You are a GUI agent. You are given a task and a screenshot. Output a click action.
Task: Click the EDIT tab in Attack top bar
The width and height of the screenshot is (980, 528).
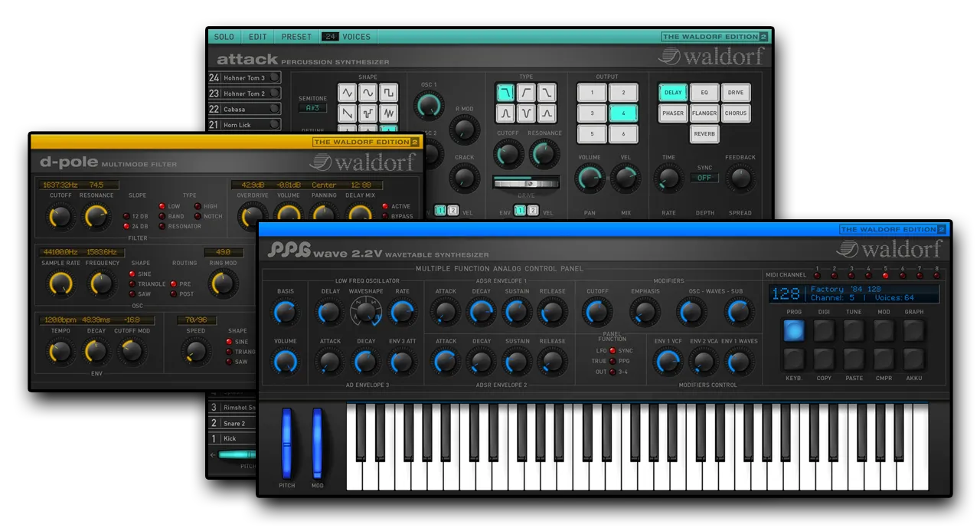pyautogui.click(x=258, y=37)
